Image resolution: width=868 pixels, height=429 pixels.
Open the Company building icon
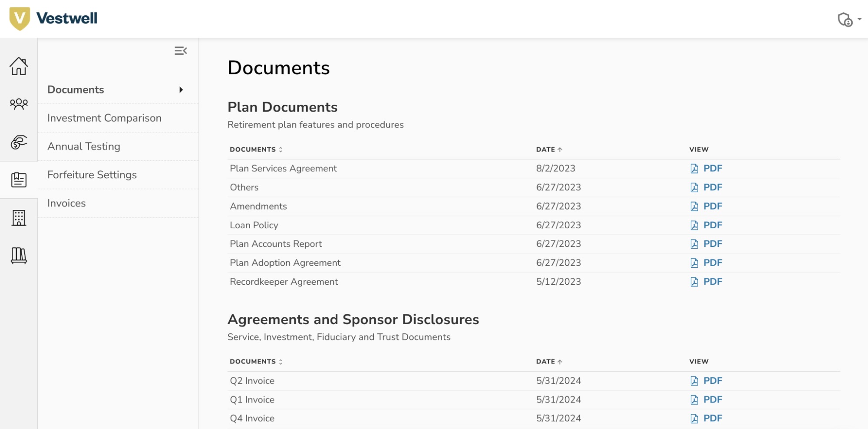pos(18,217)
